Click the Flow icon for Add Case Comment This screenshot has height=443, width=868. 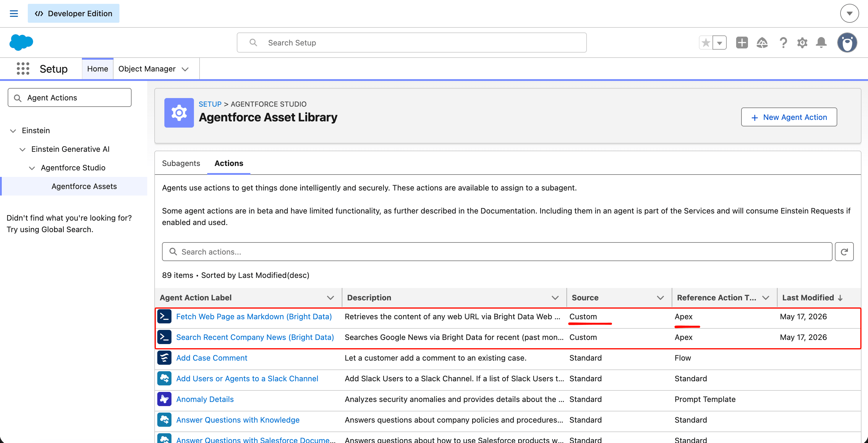click(x=164, y=358)
